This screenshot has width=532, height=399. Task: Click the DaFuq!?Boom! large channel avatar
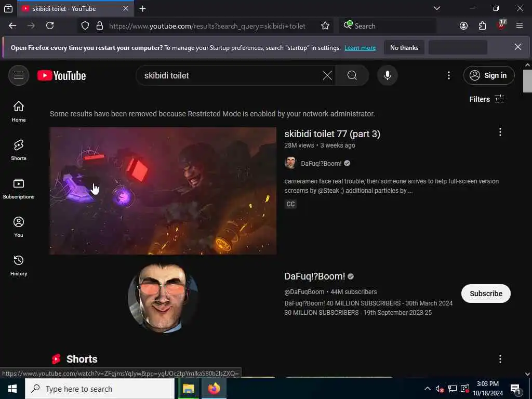tap(163, 298)
